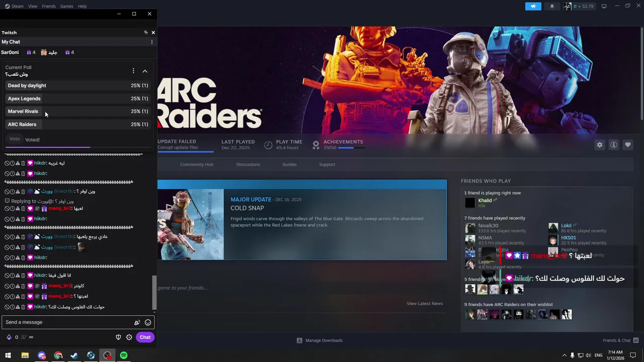644x362 pixels.
Task: Open friend faisalk30 entry
Action: (x=488, y=226)
